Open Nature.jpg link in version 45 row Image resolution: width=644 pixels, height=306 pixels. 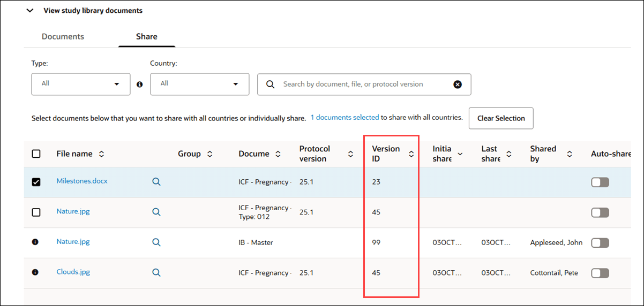pos(73,211)
